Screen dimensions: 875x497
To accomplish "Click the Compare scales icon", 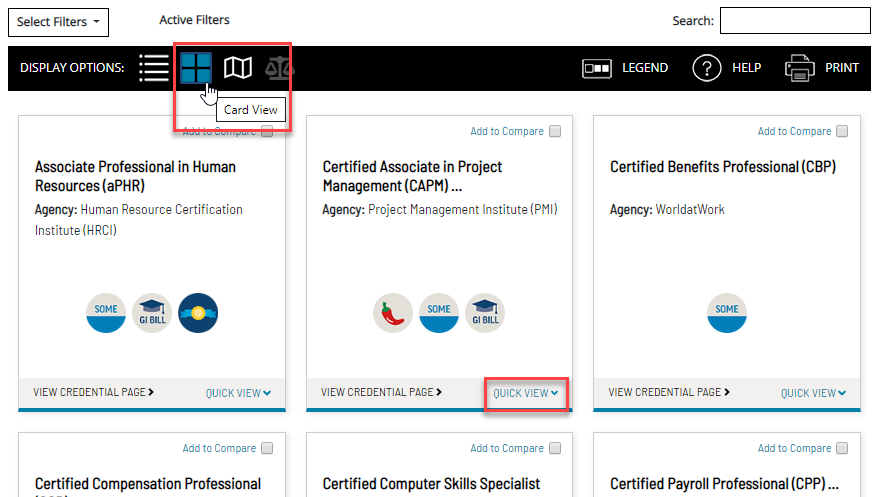I will (280, 68).
